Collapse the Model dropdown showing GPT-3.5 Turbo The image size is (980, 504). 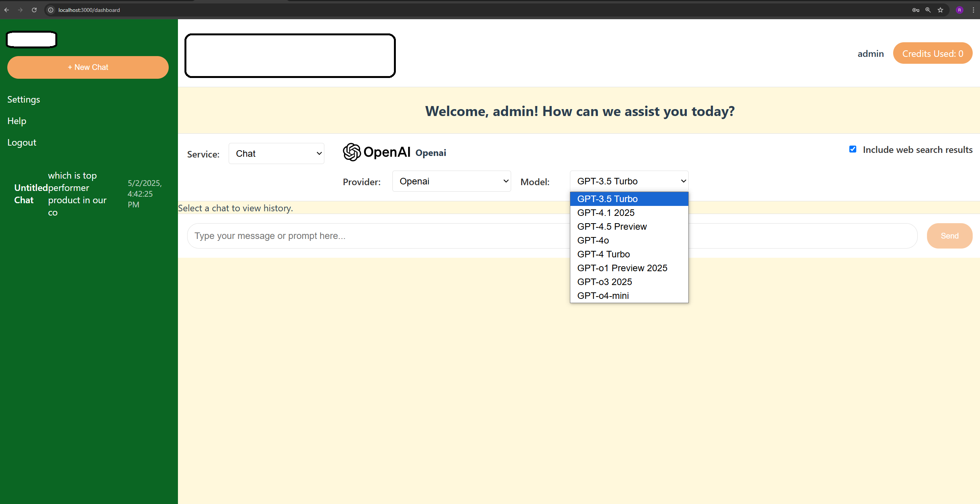pos(629,181)
